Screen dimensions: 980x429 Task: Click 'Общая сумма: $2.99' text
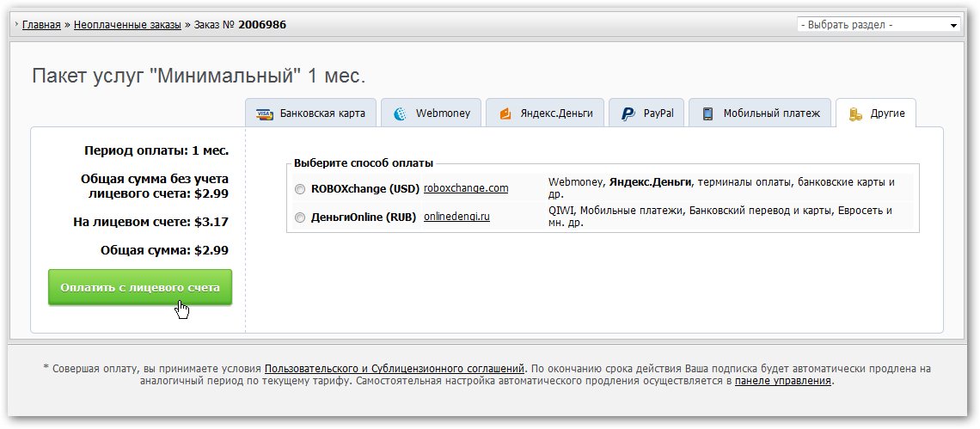tap(164, 250)
